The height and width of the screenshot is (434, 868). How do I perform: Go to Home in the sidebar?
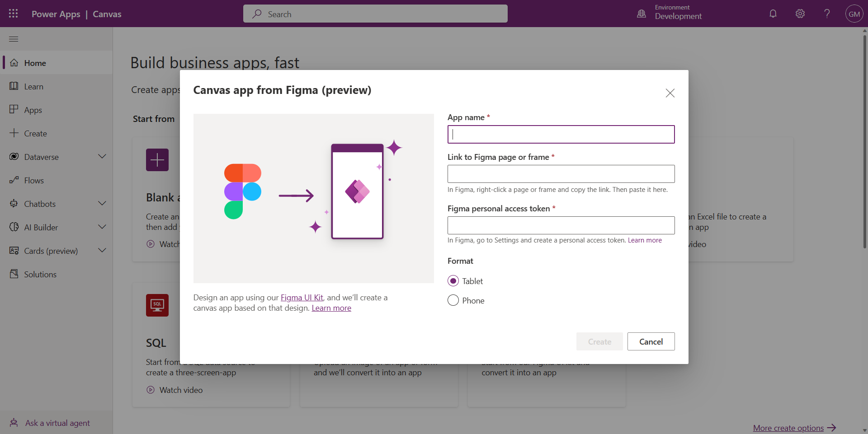click(x=56, y=63)
